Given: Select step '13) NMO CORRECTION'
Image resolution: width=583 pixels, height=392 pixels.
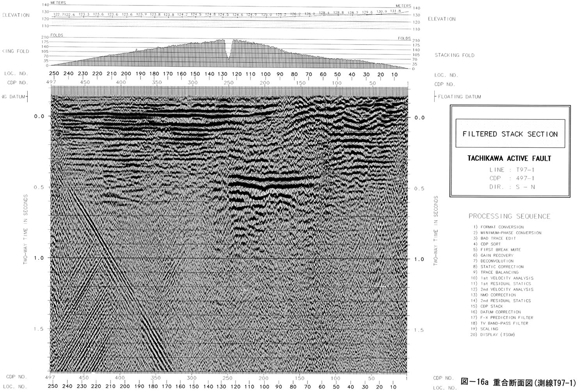Looking at the screenshot, I should click(x=493, y=295).
